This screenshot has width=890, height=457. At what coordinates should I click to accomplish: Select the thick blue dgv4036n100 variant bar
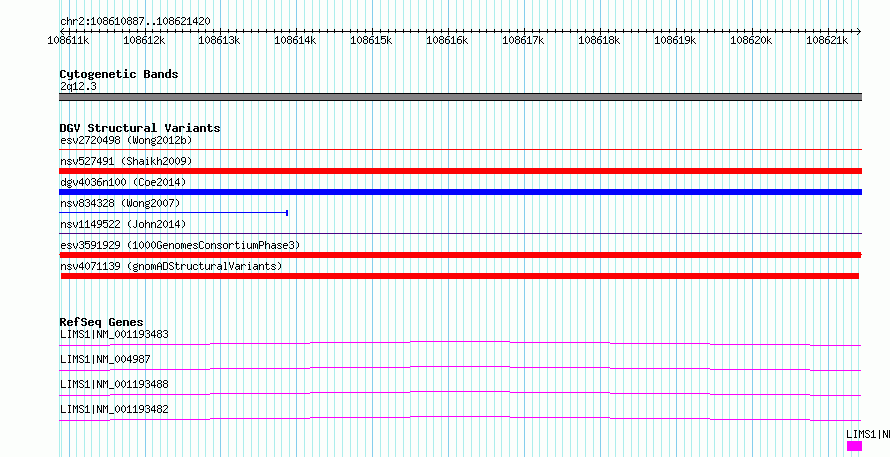click(x=460, y=192)
